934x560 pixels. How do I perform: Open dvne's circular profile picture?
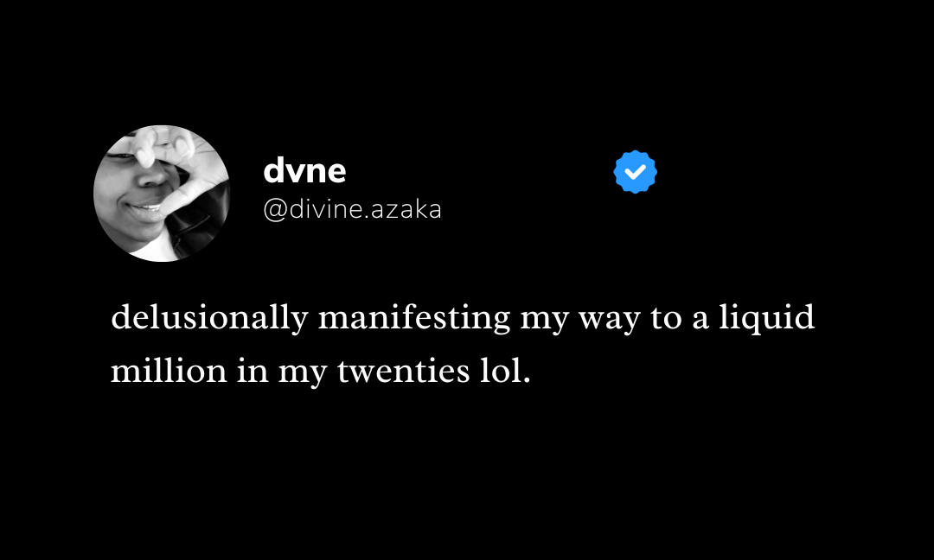162,194
